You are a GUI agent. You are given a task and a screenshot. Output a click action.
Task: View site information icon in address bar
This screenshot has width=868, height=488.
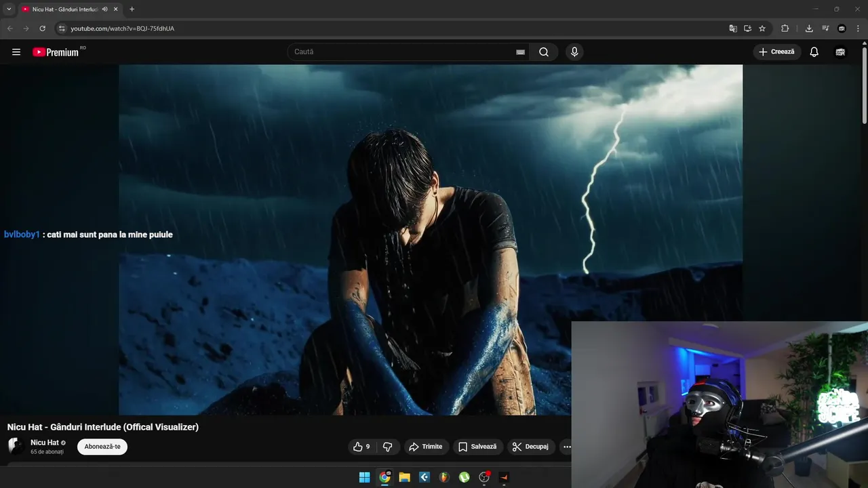point(62,28)
